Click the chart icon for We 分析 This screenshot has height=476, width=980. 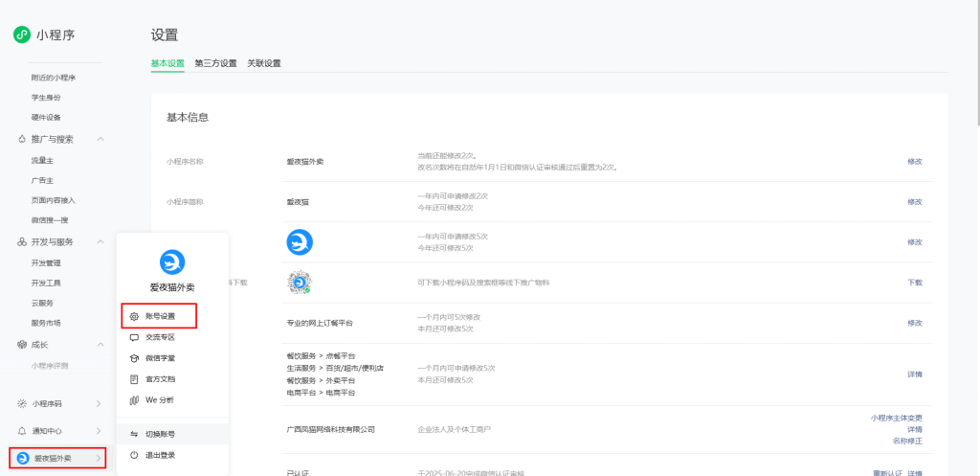click(134, 399)
